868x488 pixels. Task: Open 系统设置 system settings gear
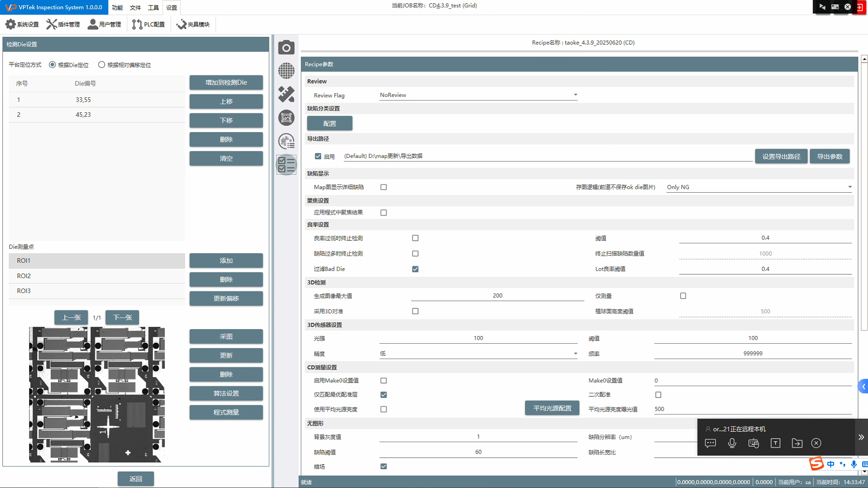click(22, 24)
